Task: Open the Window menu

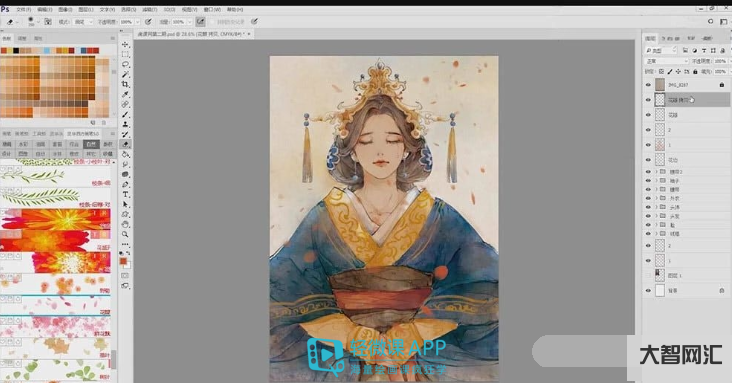Action: click(212, 9)
